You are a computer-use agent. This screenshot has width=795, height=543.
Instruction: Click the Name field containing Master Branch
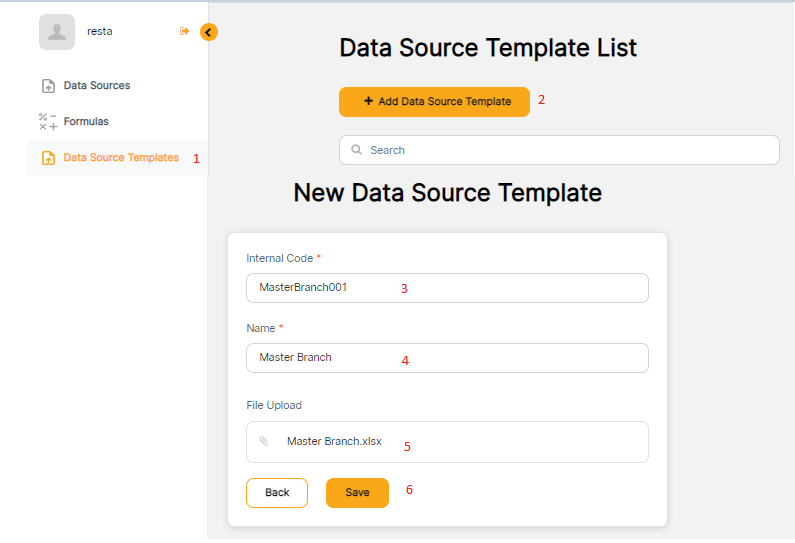(x=447, y=358)
